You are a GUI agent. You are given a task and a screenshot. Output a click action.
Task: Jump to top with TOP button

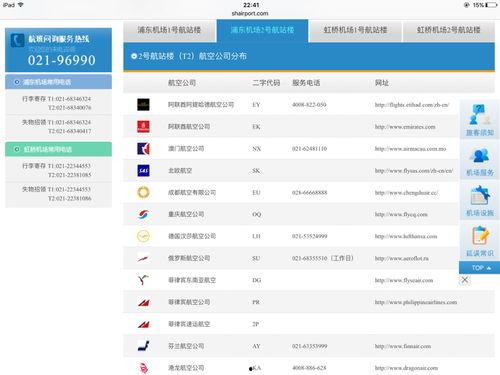tap(479, 268)
